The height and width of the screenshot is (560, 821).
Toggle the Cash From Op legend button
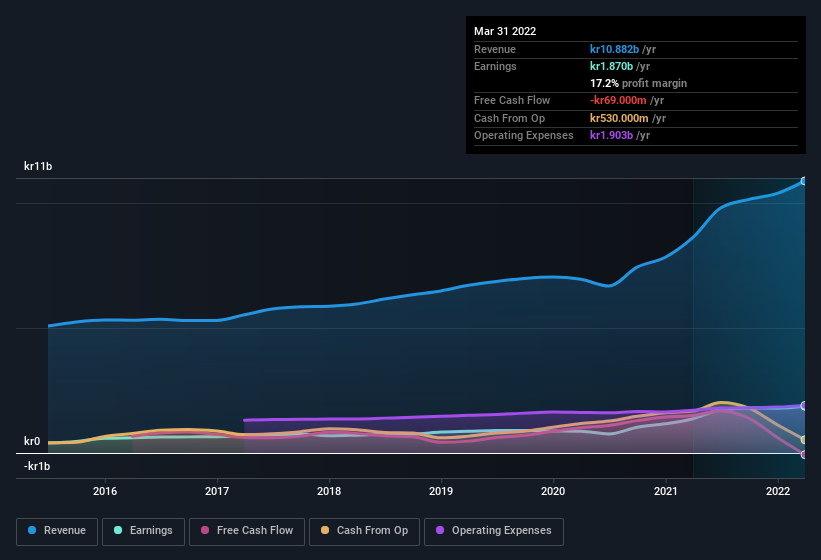coord(364,531)
